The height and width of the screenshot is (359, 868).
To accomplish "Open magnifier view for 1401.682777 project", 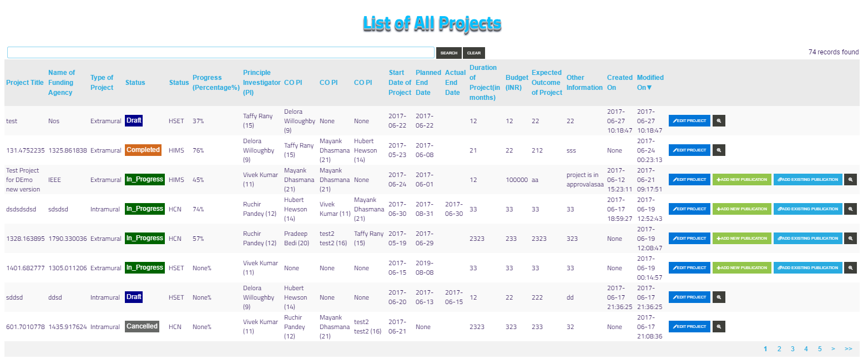I will click(x=850, y=267).
